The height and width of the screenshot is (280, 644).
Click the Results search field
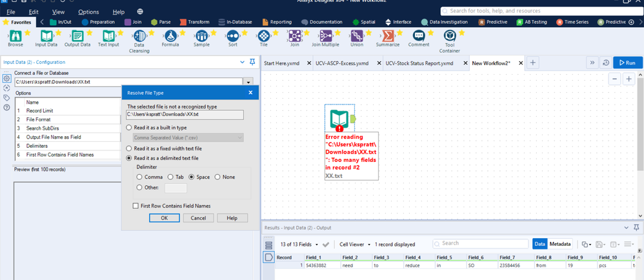pyautogui.click(x=481, y=243)
